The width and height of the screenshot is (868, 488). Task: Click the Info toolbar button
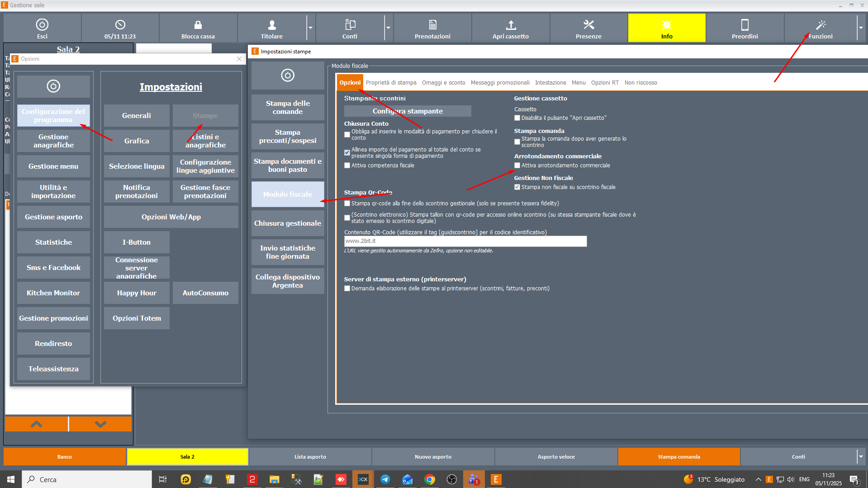point(666,28)
